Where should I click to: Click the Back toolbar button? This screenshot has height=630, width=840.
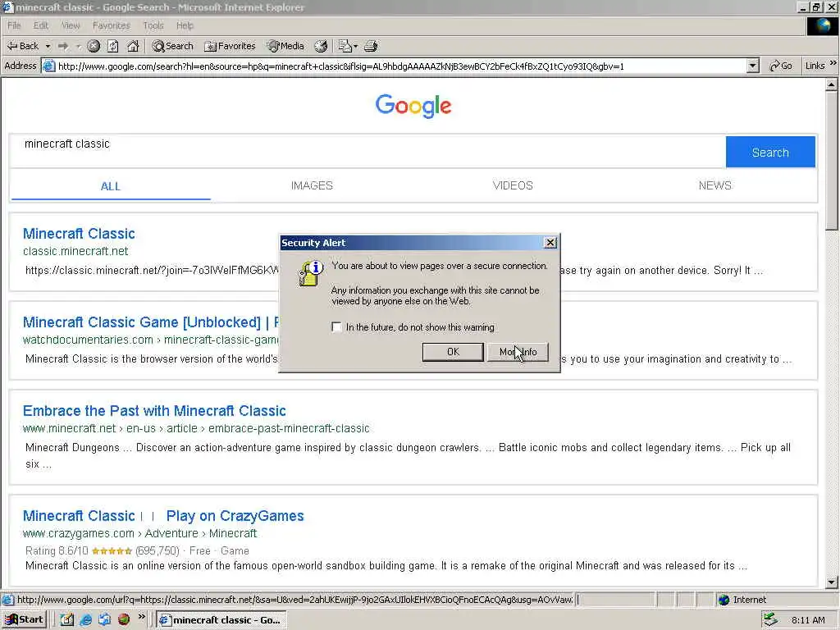[22, 46]
